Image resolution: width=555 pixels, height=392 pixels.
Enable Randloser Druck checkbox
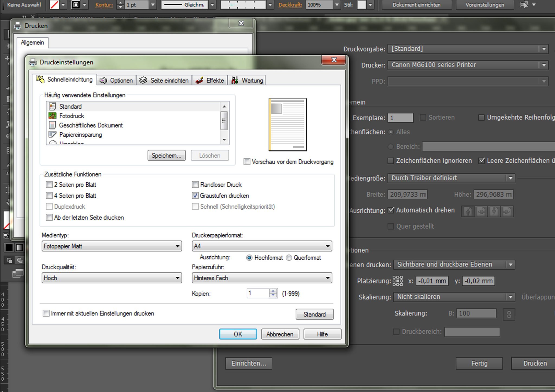tap(195, 185)
